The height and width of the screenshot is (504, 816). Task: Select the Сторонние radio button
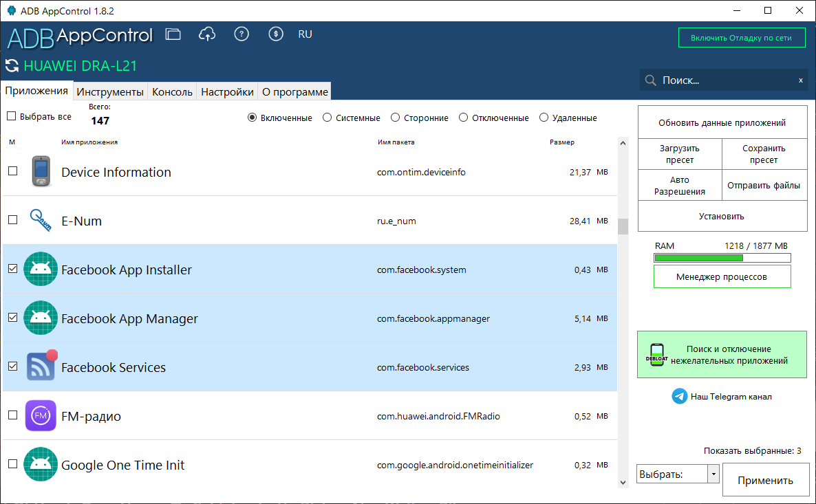point(396,118)
